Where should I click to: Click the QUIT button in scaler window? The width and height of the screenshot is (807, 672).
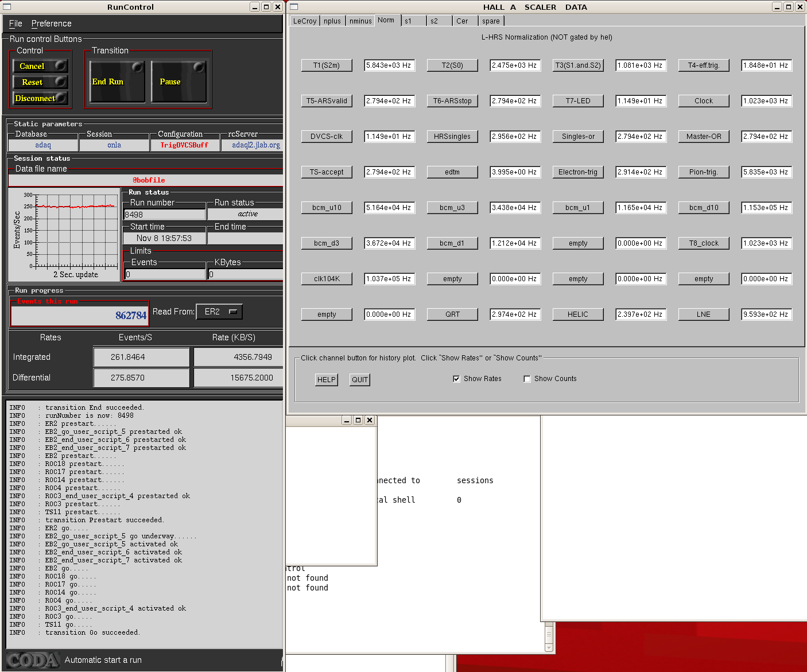360,379
